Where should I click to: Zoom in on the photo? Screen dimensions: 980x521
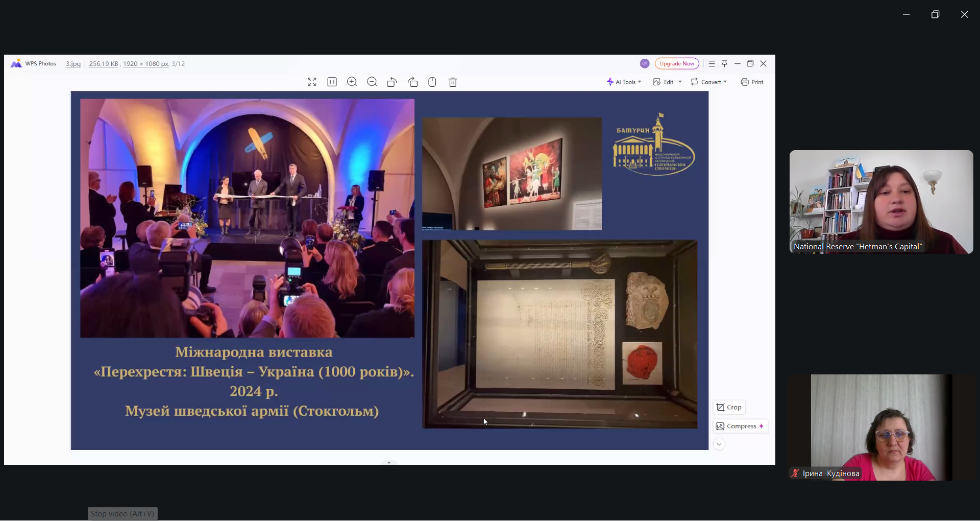352,82
